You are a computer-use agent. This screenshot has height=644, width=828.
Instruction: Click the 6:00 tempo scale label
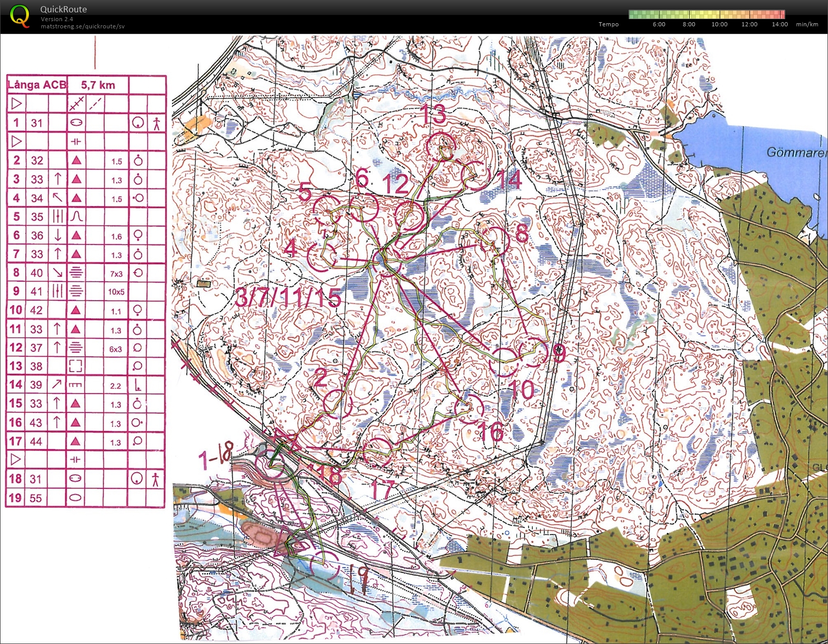point(659,24)
